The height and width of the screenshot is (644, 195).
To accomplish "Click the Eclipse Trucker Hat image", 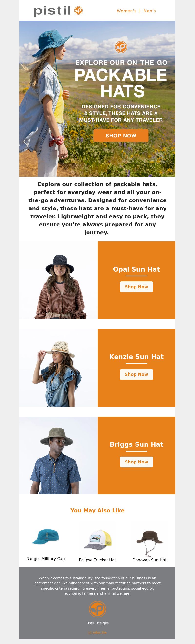I will click(x=97, y=539).
